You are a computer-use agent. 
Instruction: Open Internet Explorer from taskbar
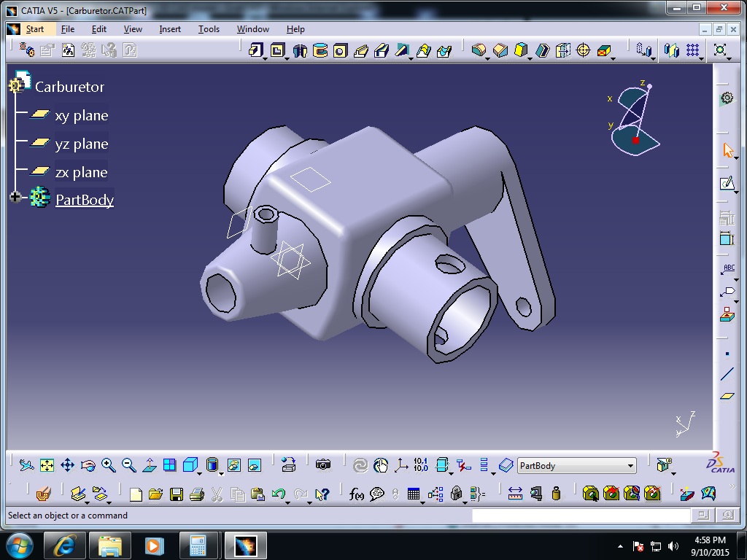click(x=65, y=545)
